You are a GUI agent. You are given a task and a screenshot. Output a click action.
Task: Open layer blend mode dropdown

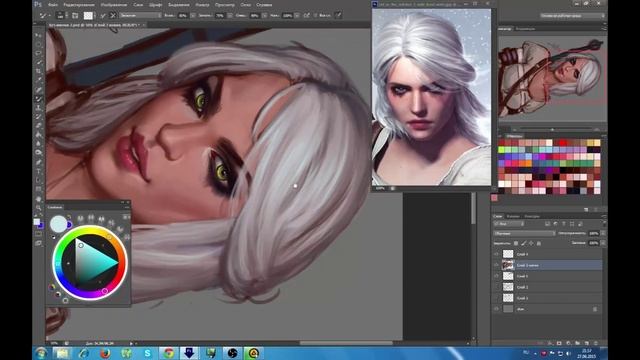pyautogui.click(x=524, y=233)
